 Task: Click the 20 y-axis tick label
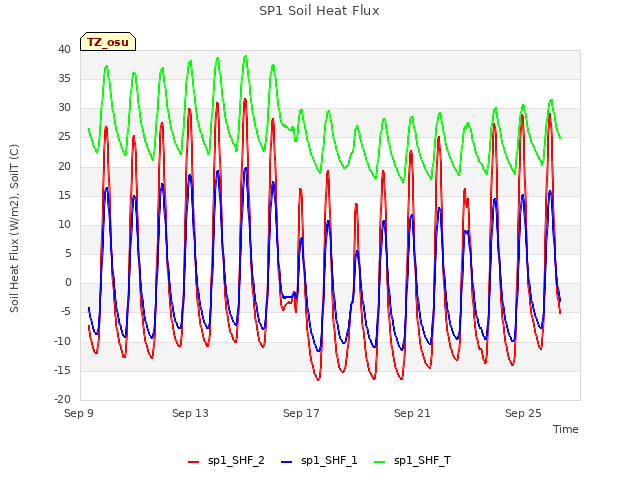pyautogui.click(x=64, y=166)
